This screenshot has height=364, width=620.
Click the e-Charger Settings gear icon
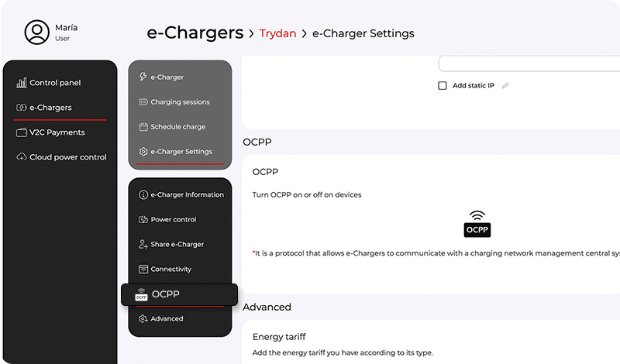143,152
